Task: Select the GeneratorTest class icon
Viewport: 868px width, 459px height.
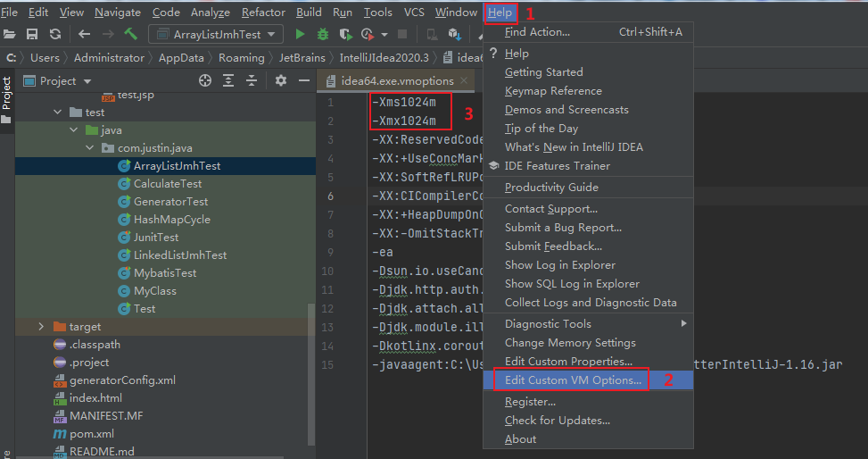Action: click(124, 202)
